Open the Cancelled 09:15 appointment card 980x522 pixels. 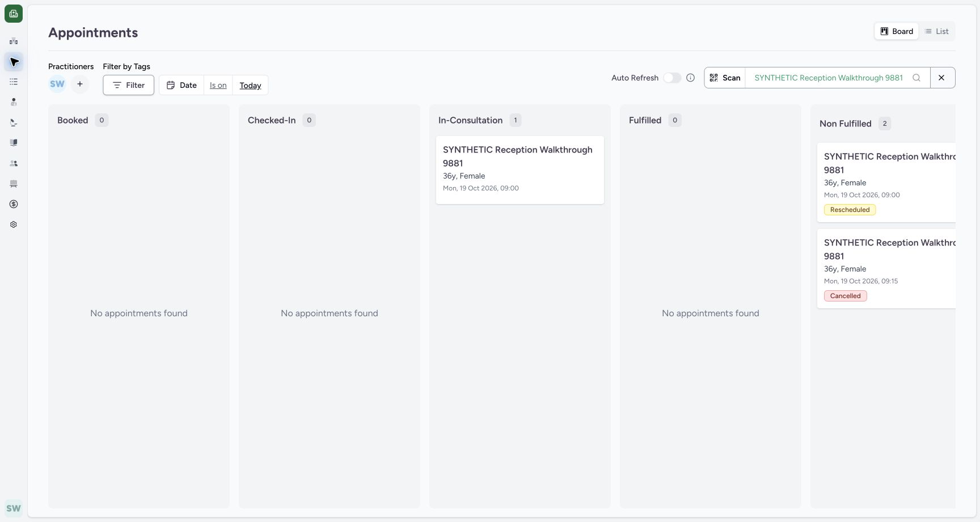[886, 268]
